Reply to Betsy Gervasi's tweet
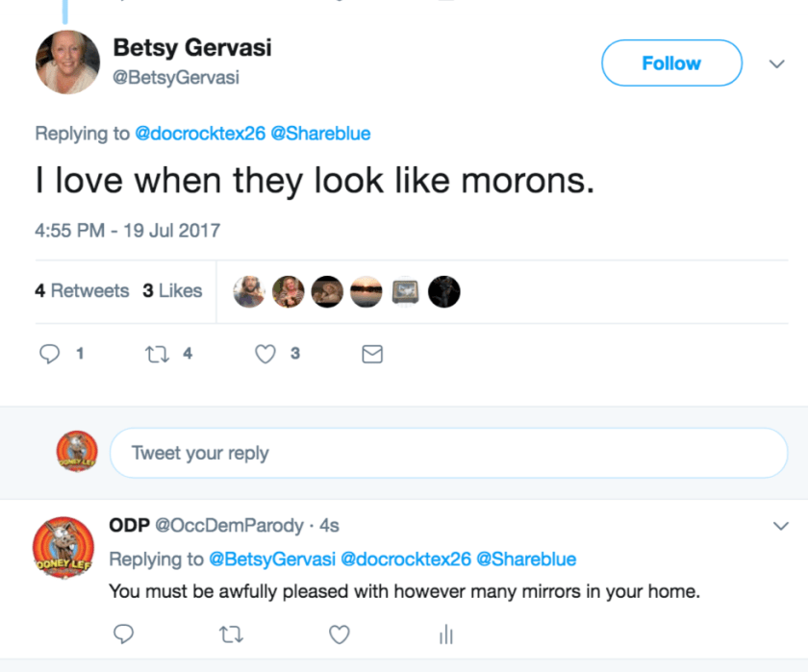Image resolution: width=808 pixels, height=672 pixels. pos(50,354)
